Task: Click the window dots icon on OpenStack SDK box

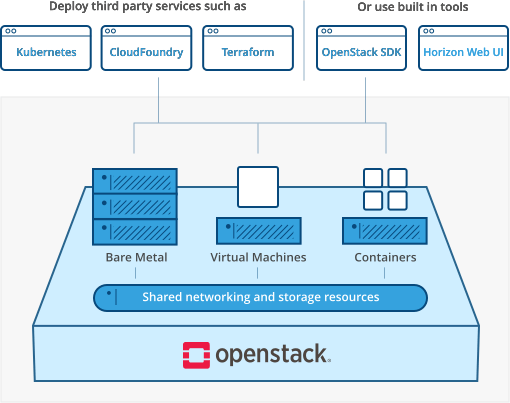Action: [327, 31]
